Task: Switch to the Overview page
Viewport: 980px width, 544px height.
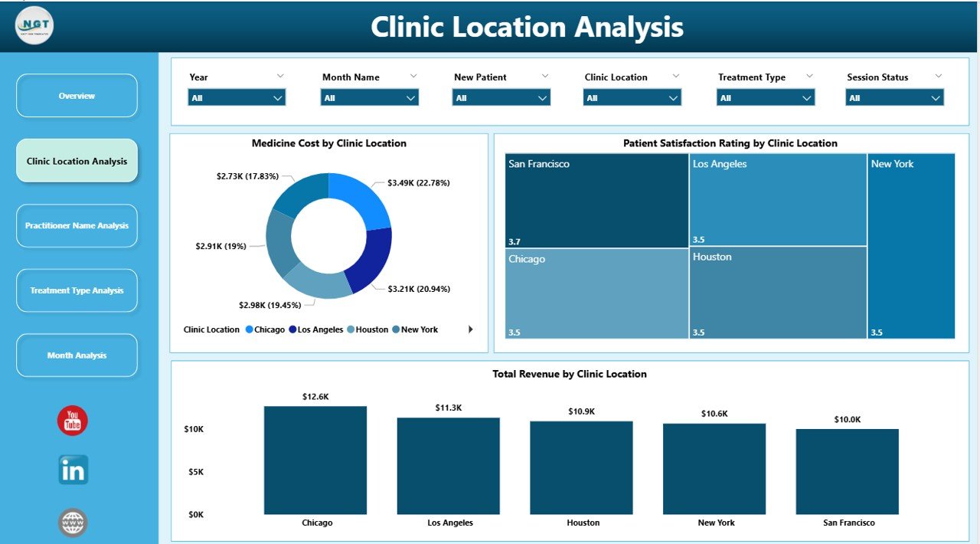Action: pyautogui.click(x=76, y=95)
